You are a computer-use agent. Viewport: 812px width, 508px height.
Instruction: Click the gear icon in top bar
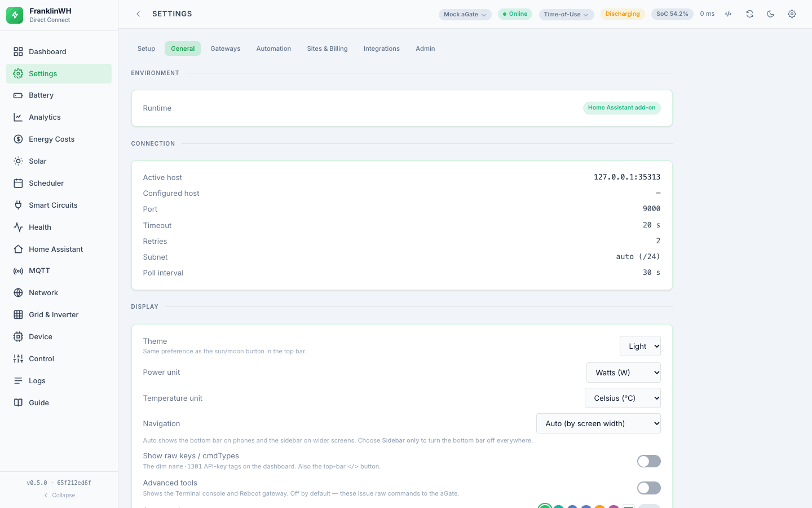point(792,14)
